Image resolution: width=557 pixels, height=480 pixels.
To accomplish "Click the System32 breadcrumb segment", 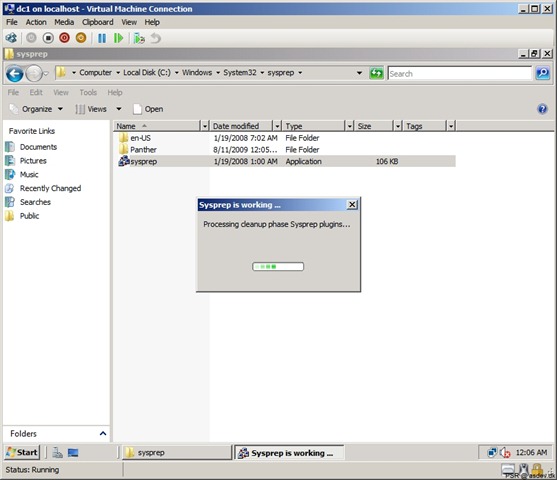I will click(240, 72).
